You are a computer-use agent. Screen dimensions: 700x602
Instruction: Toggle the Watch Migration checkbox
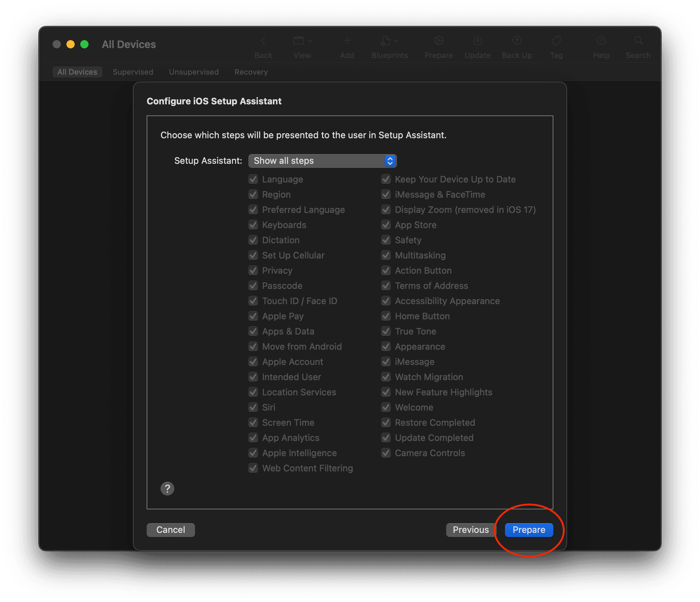click(386, 377)
